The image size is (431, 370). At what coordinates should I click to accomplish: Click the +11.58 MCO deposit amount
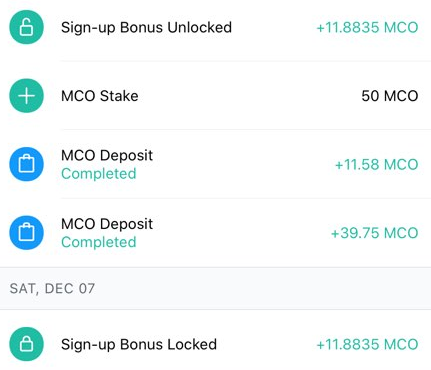tap(376, 164)
